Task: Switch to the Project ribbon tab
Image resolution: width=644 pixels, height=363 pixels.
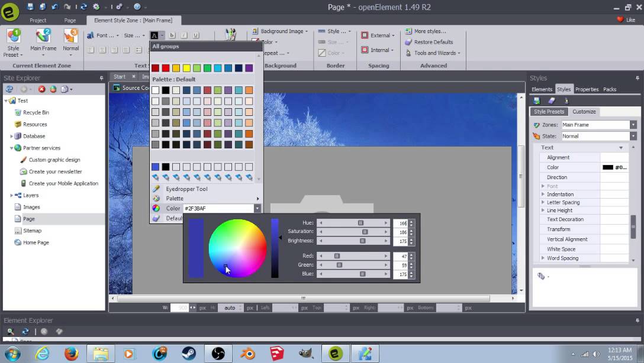Action: coord(38,20)
